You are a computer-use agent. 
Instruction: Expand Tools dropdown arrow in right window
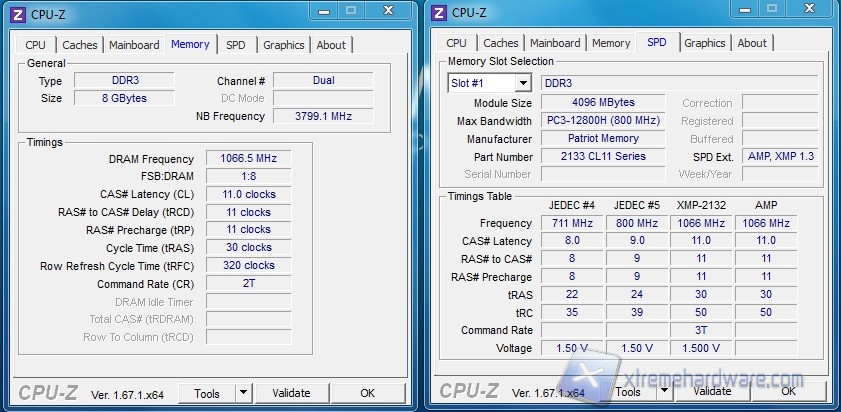664,393
